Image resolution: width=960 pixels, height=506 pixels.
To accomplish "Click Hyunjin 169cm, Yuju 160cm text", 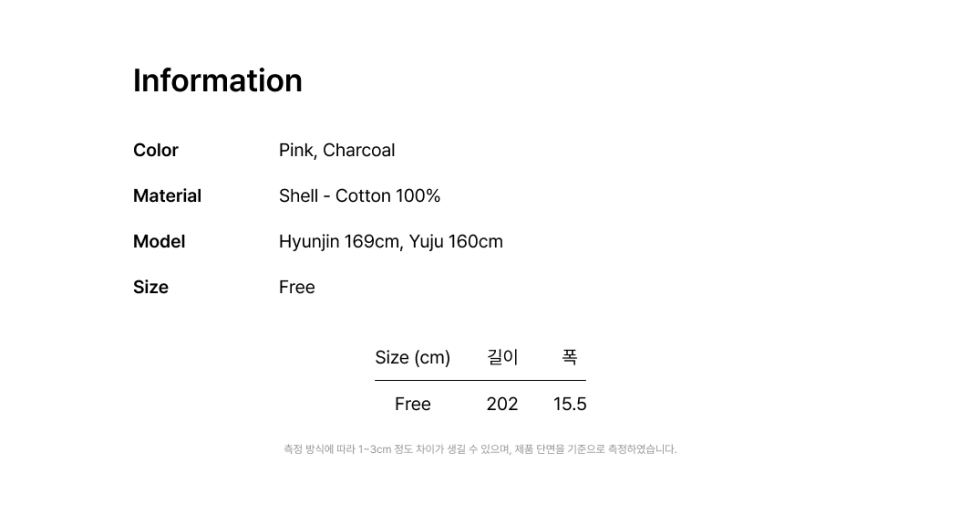I will [x=391, y=241].
